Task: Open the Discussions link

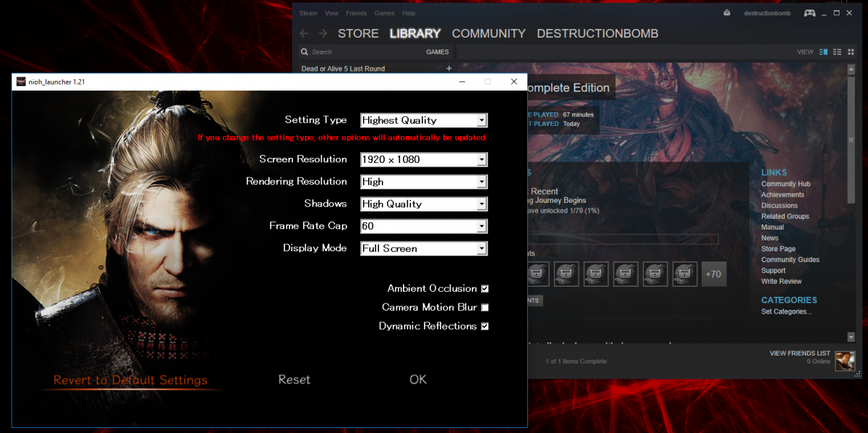Action: [x=780, y=206]
